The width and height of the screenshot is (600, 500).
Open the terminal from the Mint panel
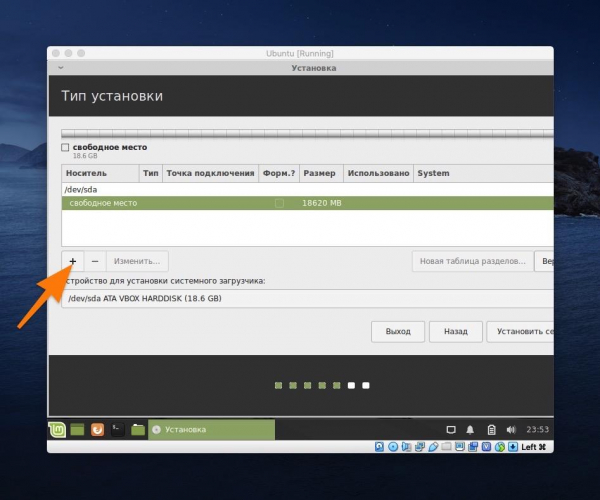point(117,430)
